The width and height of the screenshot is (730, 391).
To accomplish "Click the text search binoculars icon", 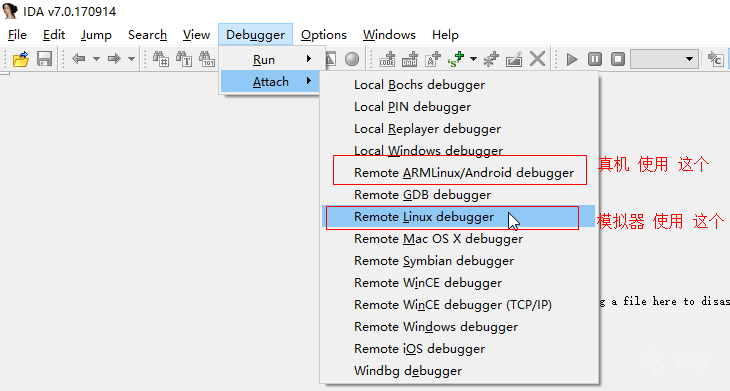I will (184, 59).
